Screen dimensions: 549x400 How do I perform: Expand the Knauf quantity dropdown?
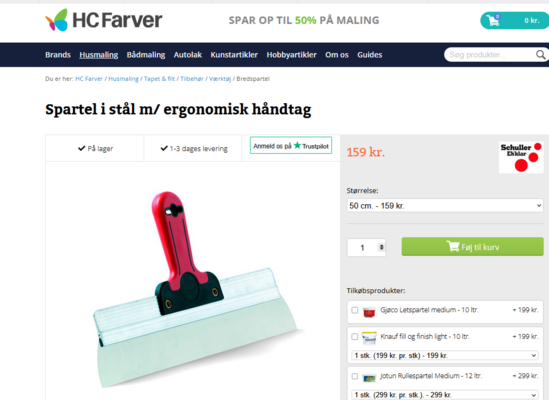[x=444, y=355]
